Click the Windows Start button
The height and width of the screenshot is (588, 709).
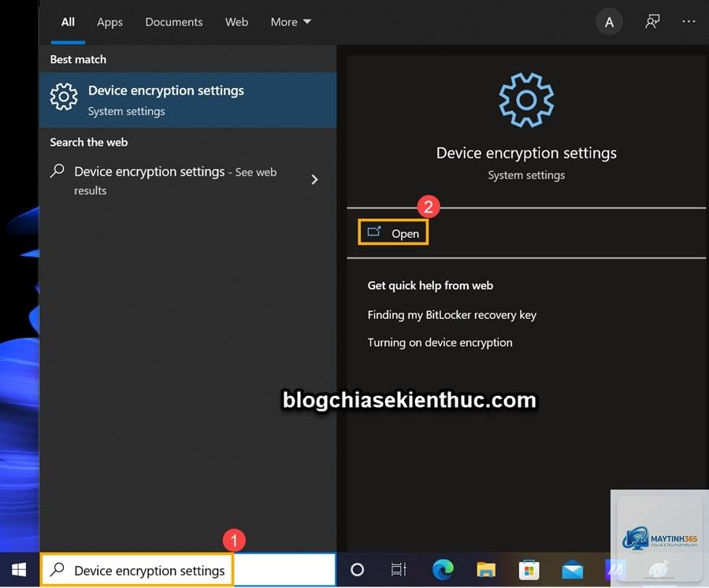(x=19, y=570)
